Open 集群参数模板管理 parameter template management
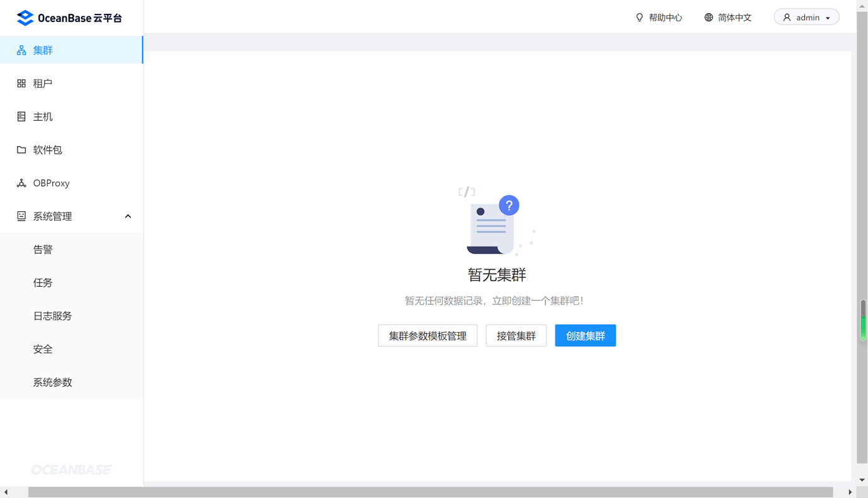Image resolution: width=868 pixels, height=498 pixels. tap(428, 335)
